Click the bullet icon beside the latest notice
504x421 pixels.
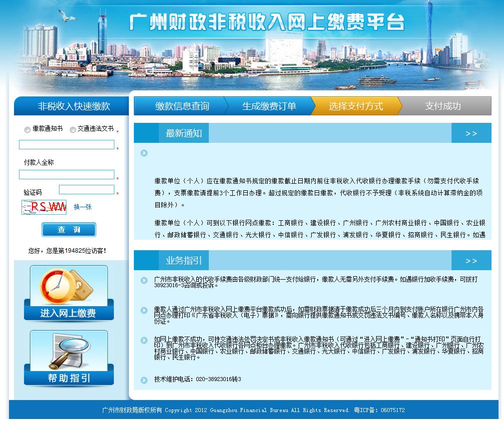click(x=144, y=153)
